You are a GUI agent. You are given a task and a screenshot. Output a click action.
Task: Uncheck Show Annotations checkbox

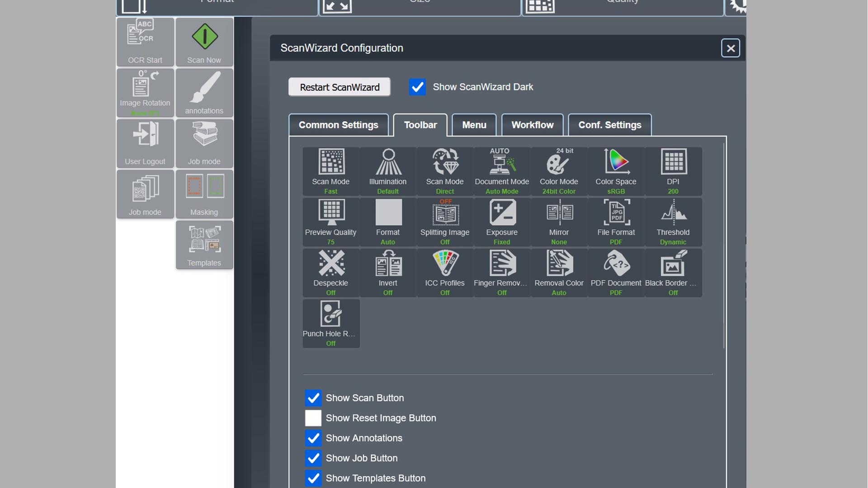coord(313,438)
